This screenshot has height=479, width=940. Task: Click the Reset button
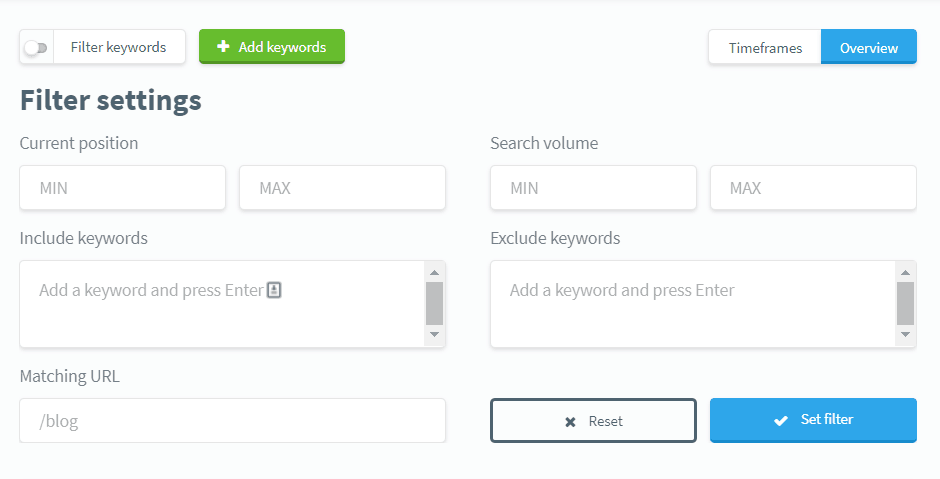pyautogui.click(x=593, y=420)
